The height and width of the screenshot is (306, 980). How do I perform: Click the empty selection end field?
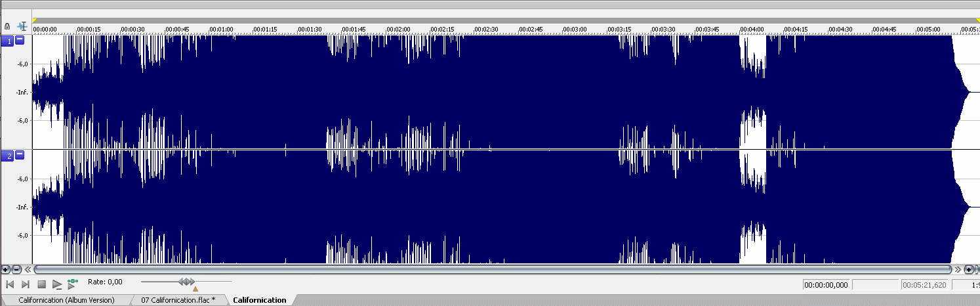tap(875, 285)
